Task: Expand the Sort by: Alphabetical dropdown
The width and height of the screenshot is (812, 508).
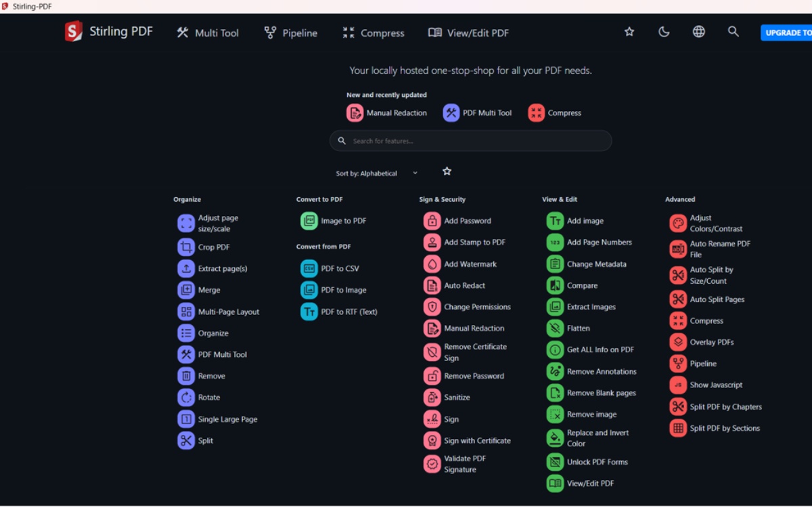Action: pos(377,173)
